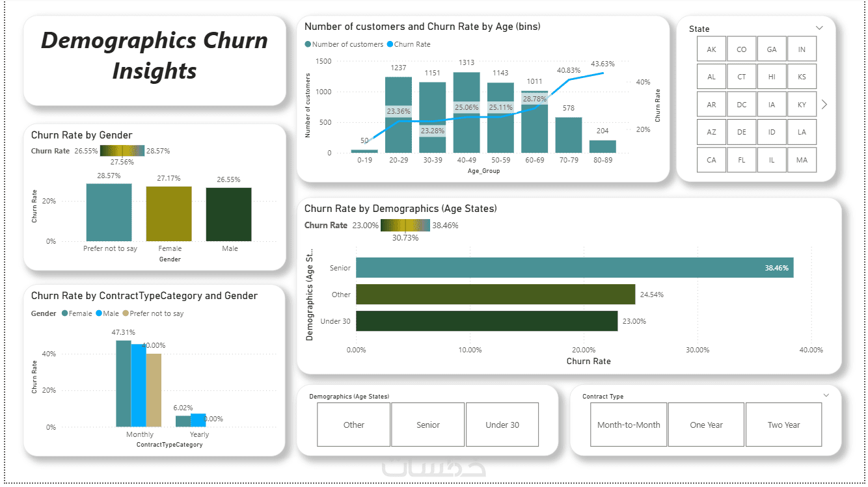Image resolution: width=868 pixels, height=487 pixels.
Task: Expand the State slicer dropdown chevron
Action: (x=819, y=28)
